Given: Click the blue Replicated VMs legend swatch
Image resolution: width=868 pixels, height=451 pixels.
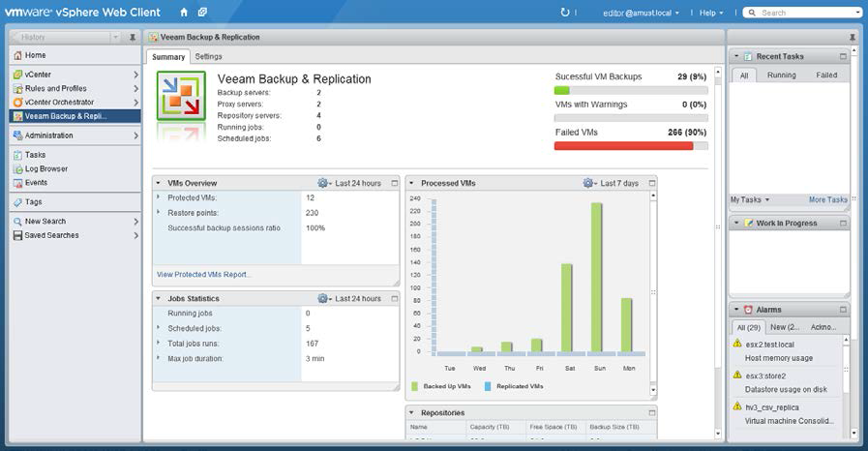Looking at the screenshot, I should coord(488,386).
